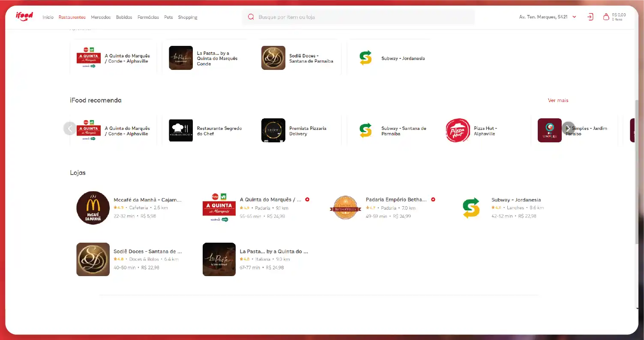Open Pizza Hut logo
This screenshot has width=644, height=340.
coord(458,130)
